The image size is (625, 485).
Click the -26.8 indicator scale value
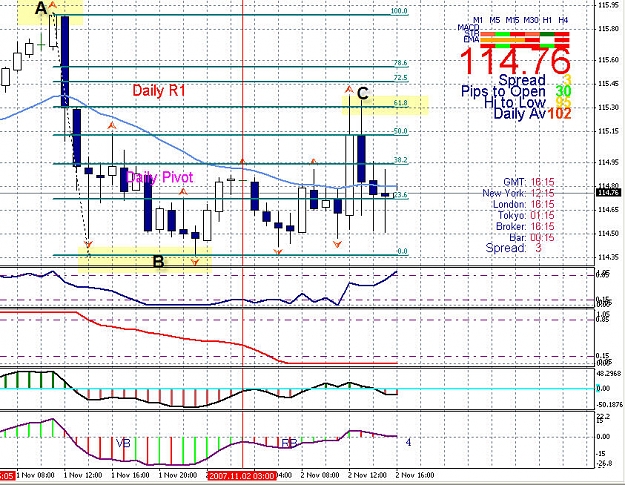point(603,464)
